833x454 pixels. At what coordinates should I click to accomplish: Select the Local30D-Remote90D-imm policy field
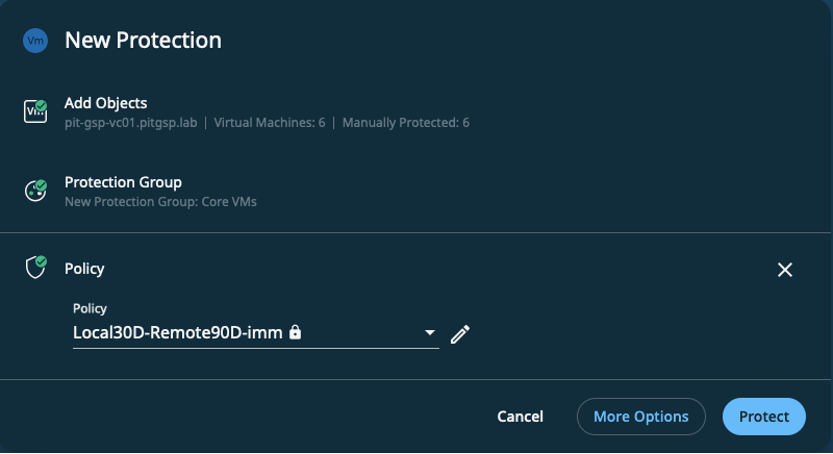tap(256, 333)
